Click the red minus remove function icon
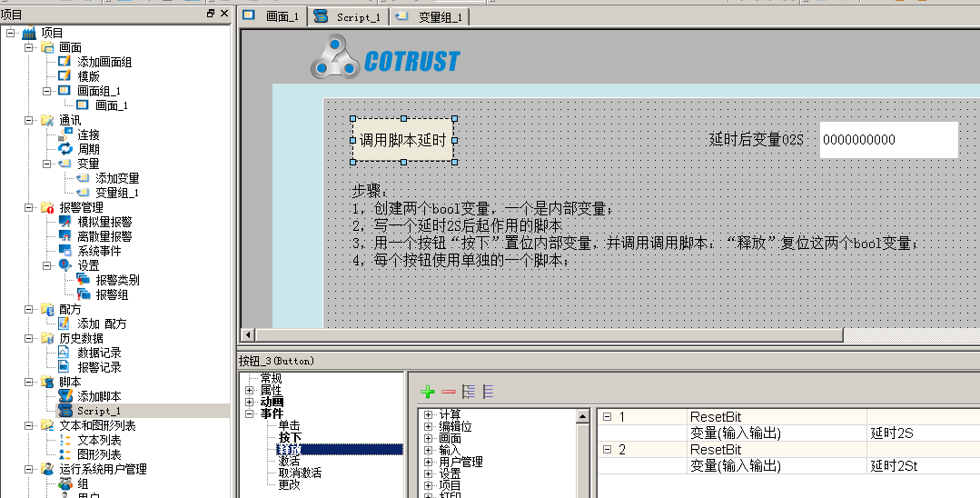This screenshot has height=498, width=980. click(x=448, y=392)
